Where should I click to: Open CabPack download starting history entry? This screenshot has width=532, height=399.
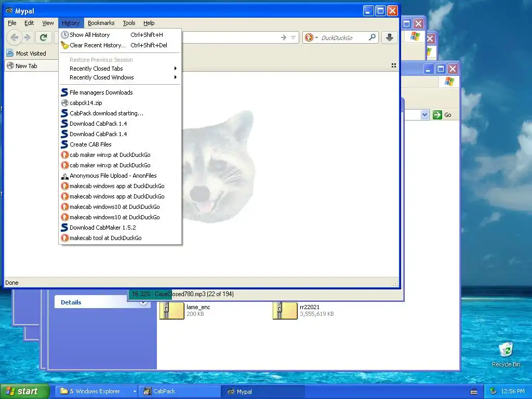tap(121, 113)
